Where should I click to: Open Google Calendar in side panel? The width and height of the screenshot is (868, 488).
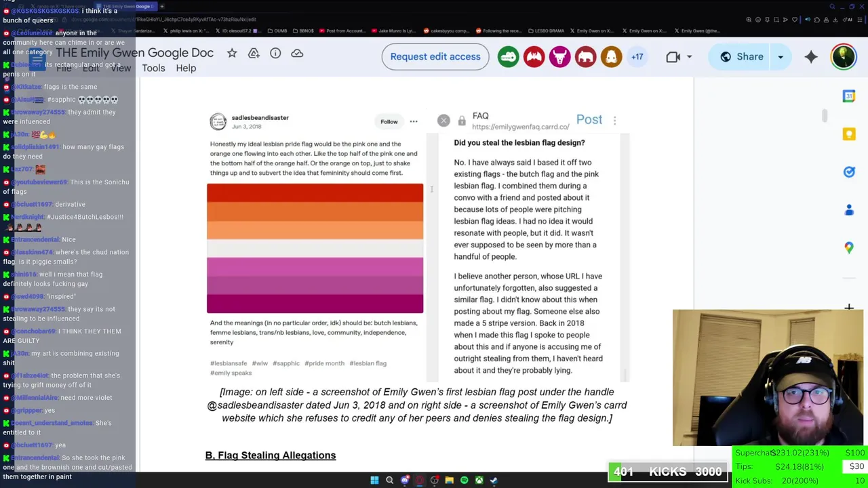coord(849,96)
